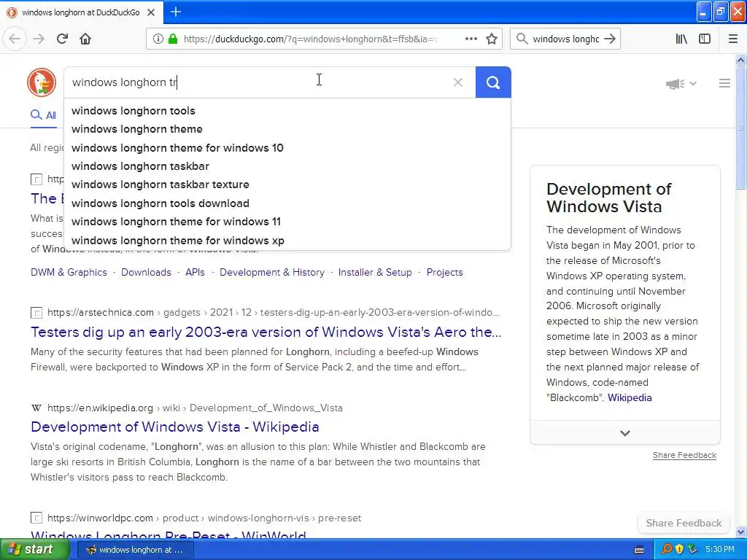Click the Ars Technica result favicon

coord(36,313)
